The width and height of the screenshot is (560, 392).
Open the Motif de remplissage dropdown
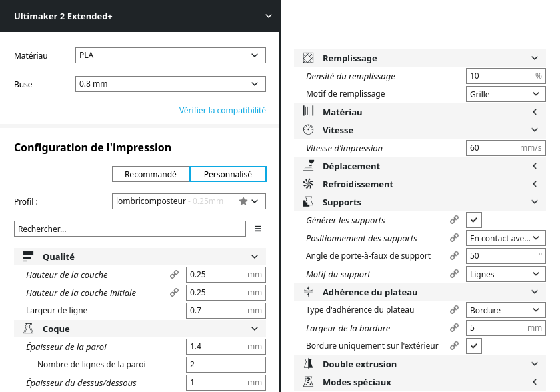pos(506,94)
